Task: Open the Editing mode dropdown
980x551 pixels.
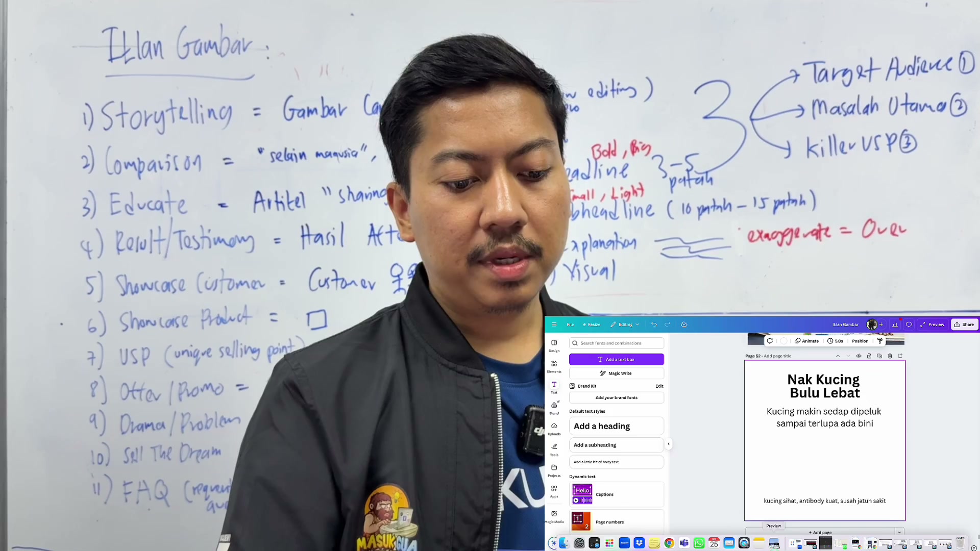Action: click(625, 324)
